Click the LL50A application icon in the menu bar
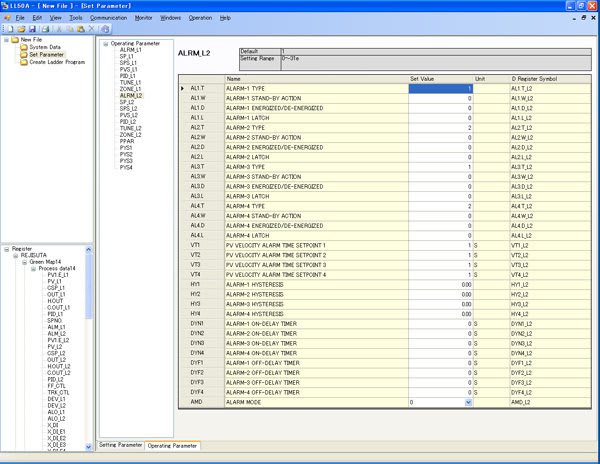 7,18
